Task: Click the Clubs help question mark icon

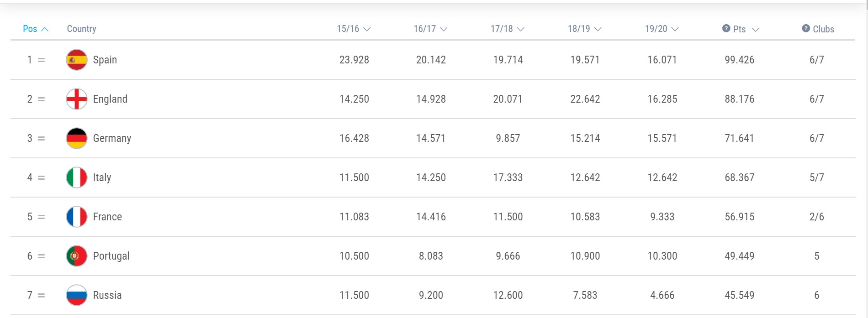Action: click(806, 28)
